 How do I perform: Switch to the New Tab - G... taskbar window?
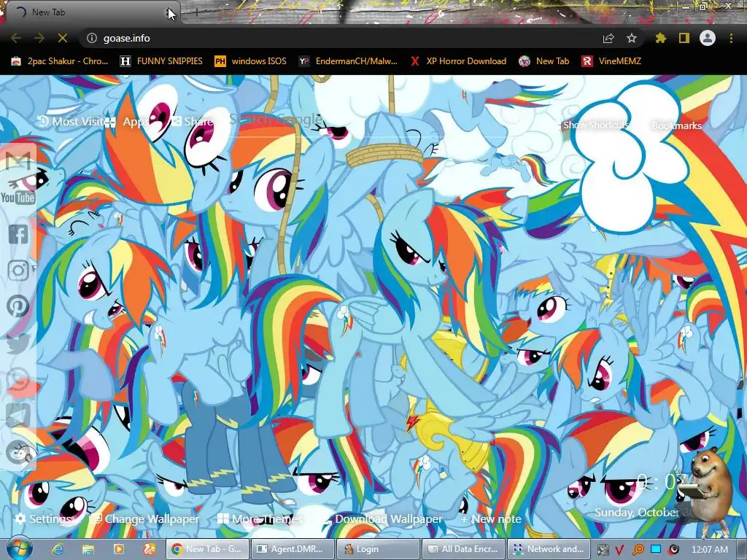tap(206, 549)
